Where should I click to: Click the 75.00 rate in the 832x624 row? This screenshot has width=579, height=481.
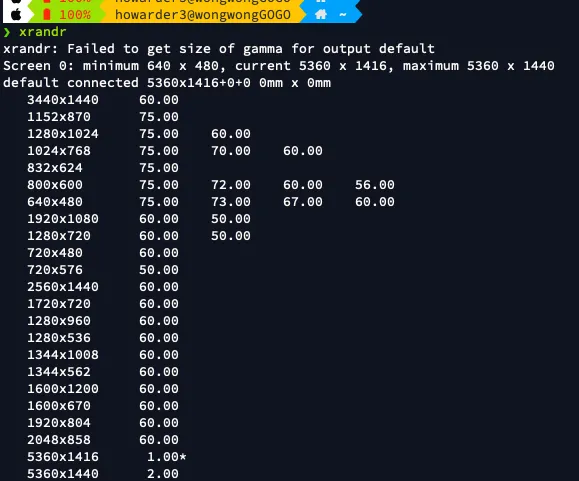pos(159,168)
